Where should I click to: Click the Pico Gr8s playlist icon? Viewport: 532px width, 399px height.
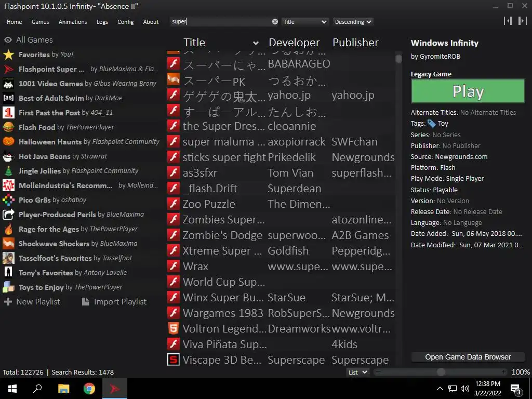[x=8, y=200]
